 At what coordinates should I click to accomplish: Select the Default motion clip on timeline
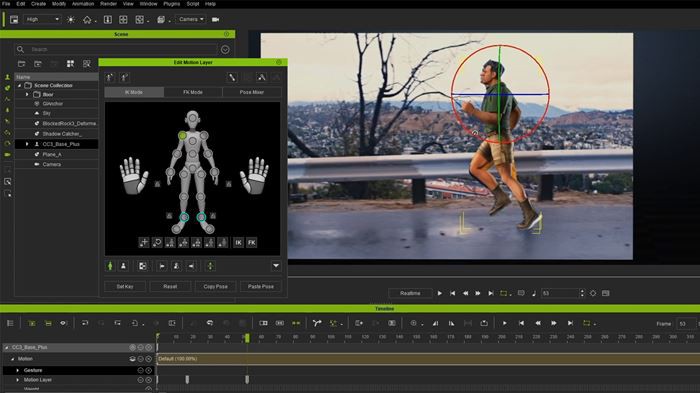coord(428,359)
